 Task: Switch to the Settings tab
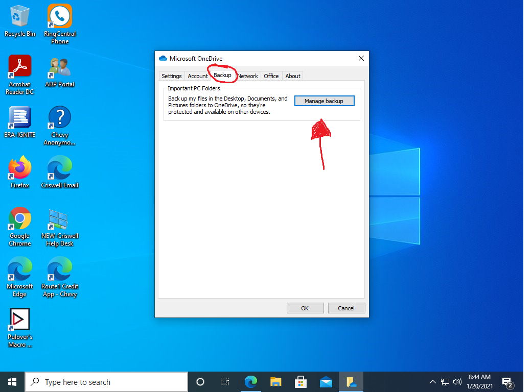(171, 76)
